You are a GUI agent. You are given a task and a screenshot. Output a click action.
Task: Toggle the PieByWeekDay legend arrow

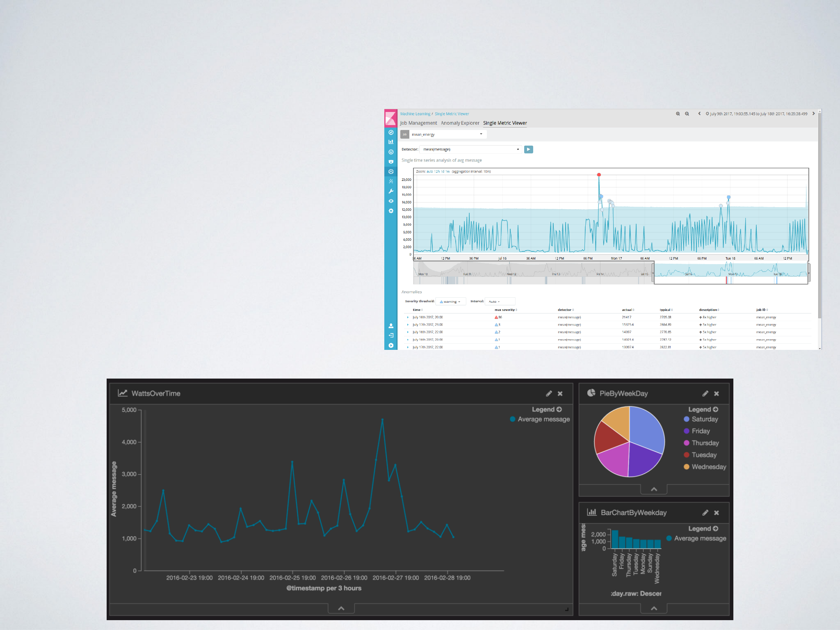[715, 409]
